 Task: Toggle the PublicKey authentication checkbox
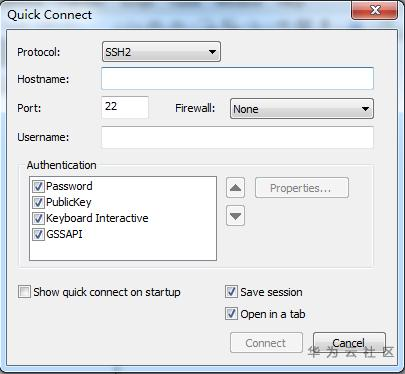tap(38, 202)
